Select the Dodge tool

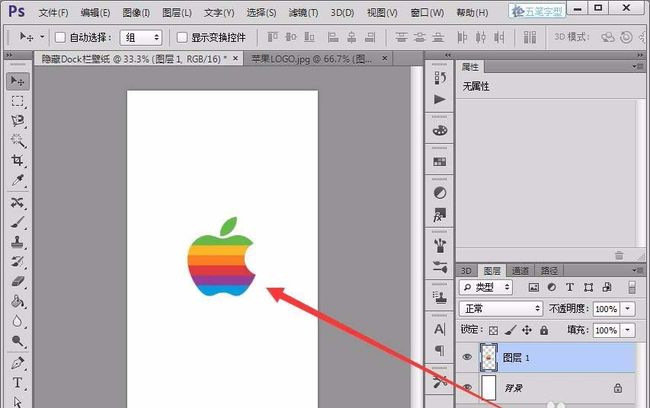click(x=17, y=341)
